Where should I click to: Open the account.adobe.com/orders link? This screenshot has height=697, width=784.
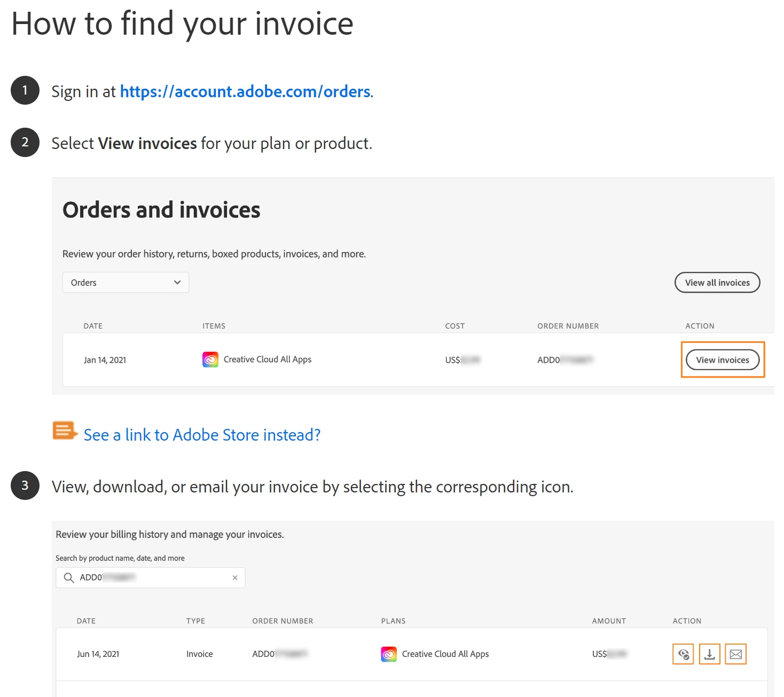245,91
